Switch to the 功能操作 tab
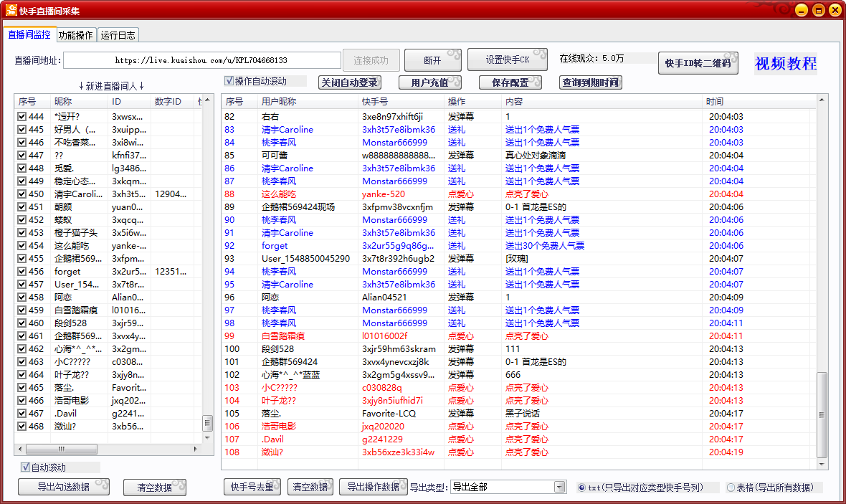The image size is (846, 504). 75,35
